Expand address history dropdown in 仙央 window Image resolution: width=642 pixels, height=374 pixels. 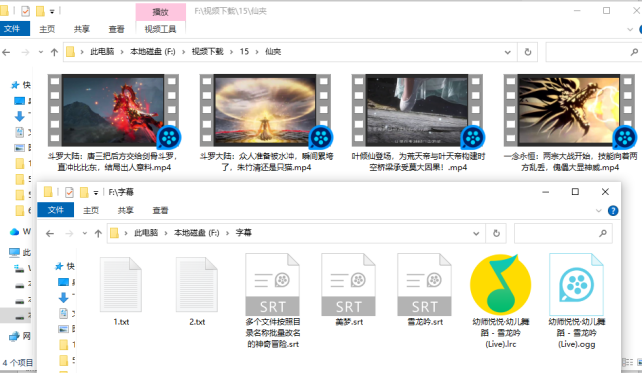(508, 52)
